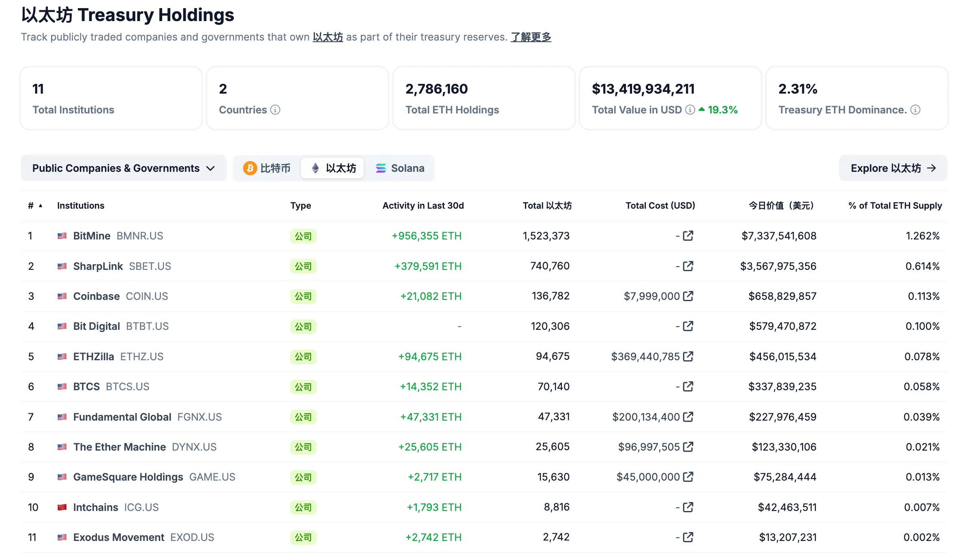
Task: Sort by Total 以太坊 column header
Action: tap(547, 205)
